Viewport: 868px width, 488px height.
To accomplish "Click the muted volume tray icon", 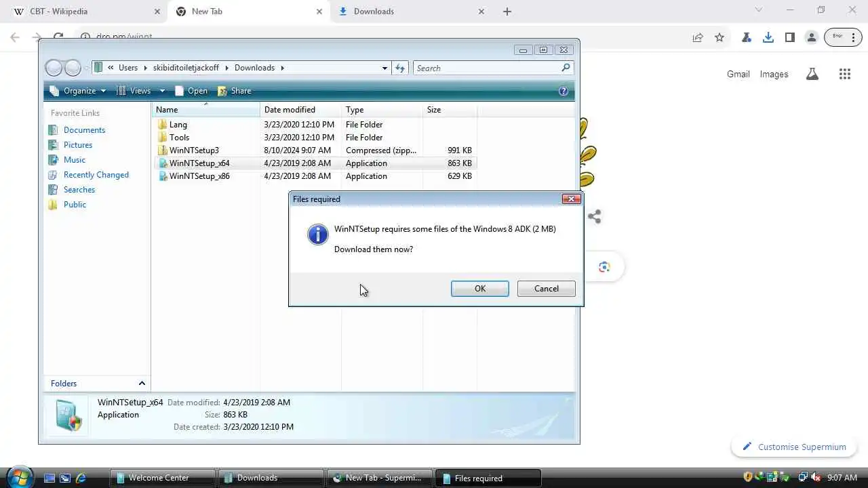I will (816, 478).
